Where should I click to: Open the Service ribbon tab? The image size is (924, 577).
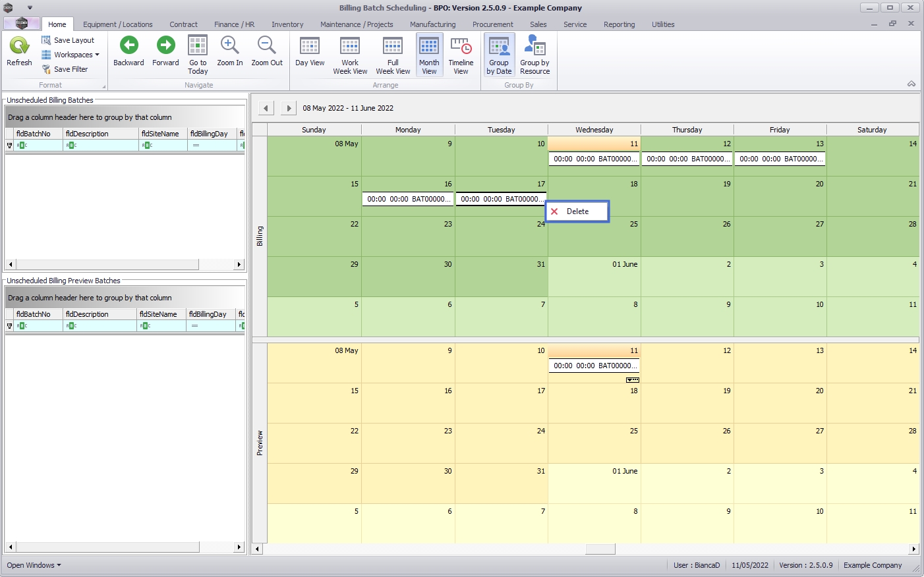[x=575, y=24]
